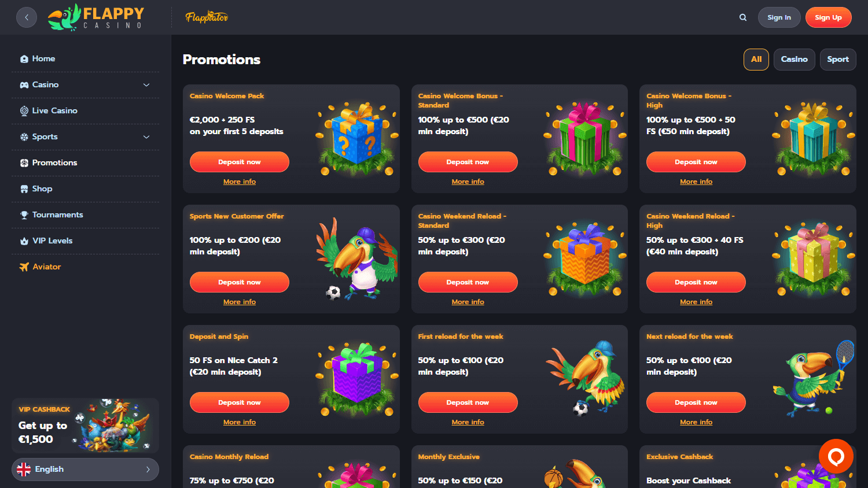Select the Casino promotions filter tab

794,59
